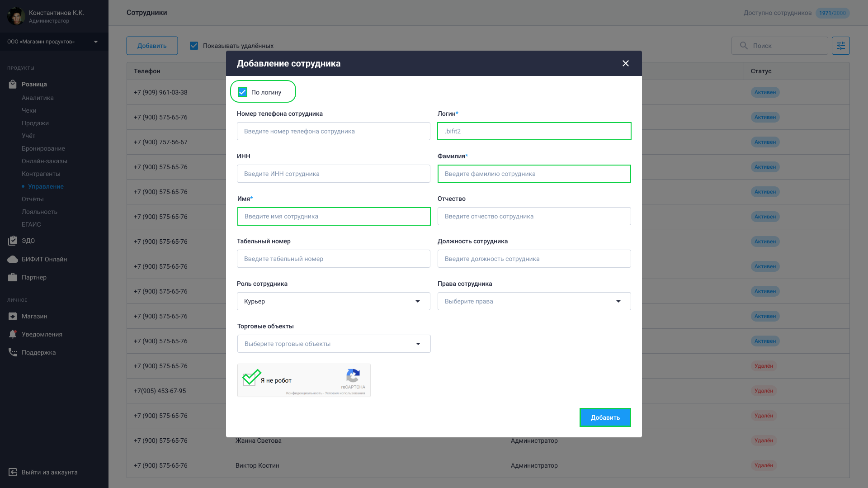Click the blue Добавить button in dialog
Screen dimensions: 868x488
pyautogui.click(x=605, y=417)
